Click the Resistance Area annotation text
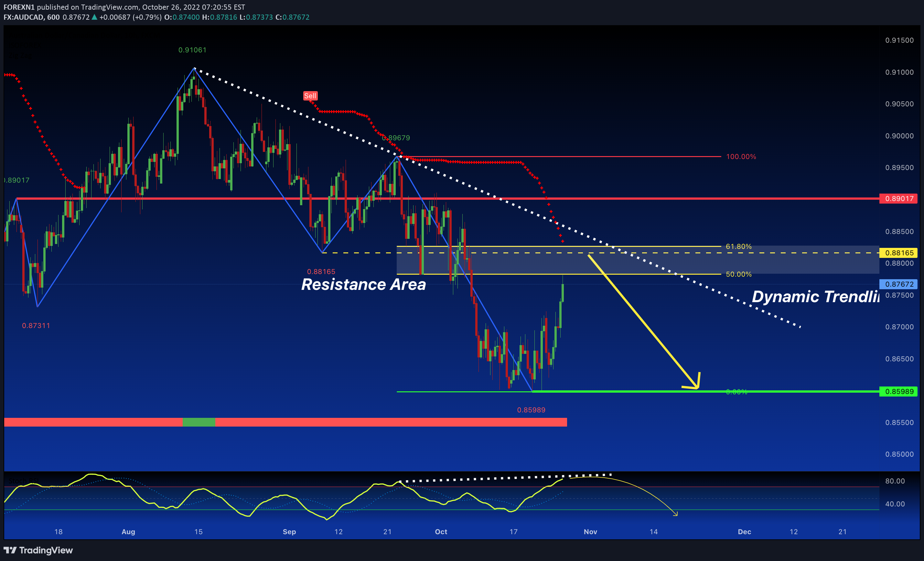Screen dimensions: 924x561 pyautogui.click(x=363, y=284)
